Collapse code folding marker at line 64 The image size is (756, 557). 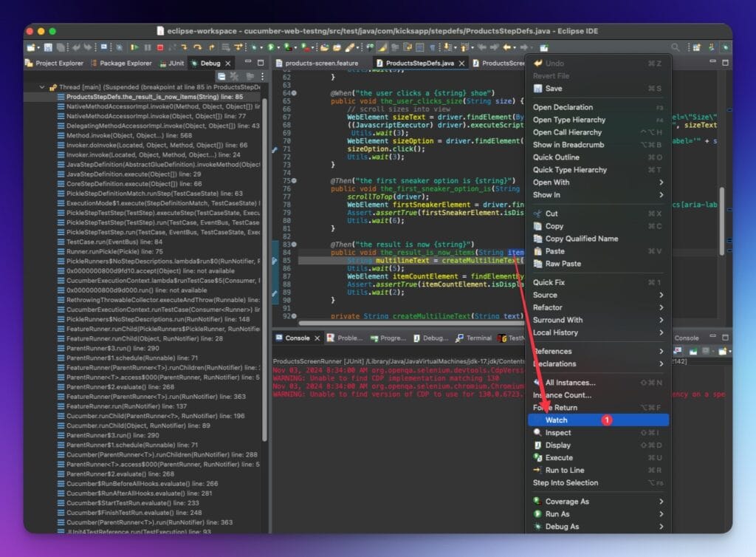click(294, 93)
